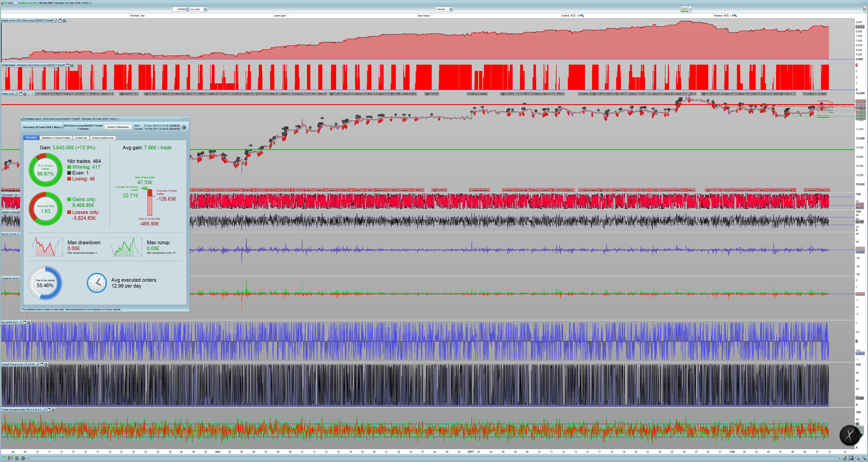Click the 89.87% winning trades donut chart

45,170
